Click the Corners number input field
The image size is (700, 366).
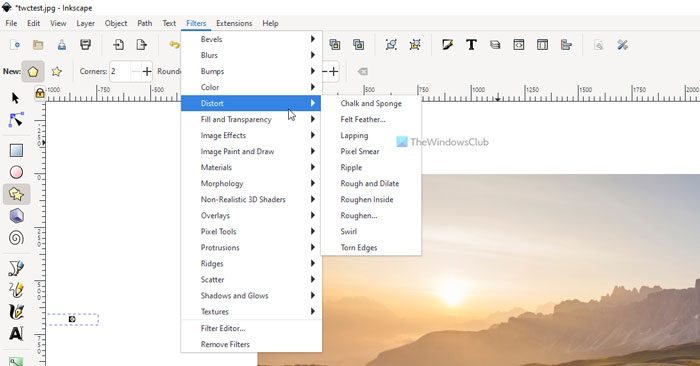[120, 71]
